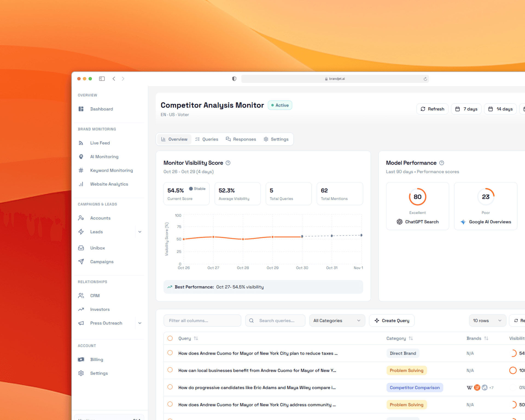Viewport: 525px width, 420px height.
Task: Click the ChatGPT Search performance ring
Action: click(417, 197)
